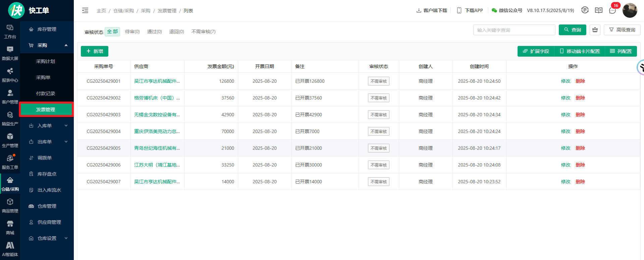Filter by 不需审核(7) status tab

click(203, 31)
